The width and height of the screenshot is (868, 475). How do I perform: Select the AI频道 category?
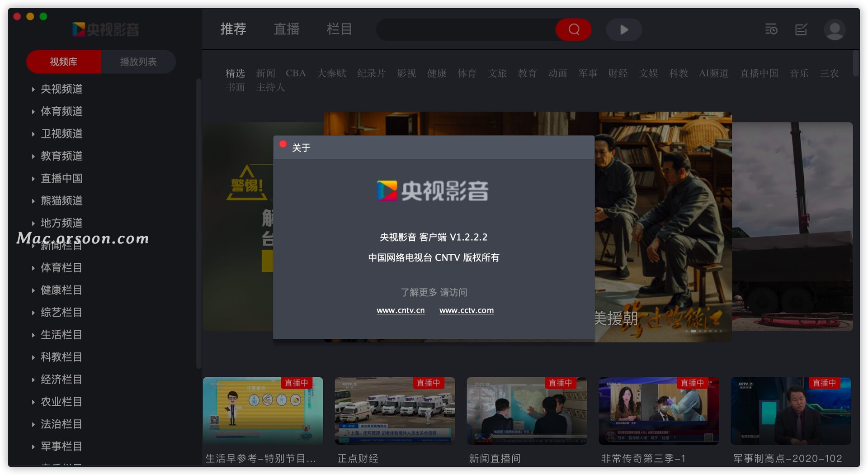[x=714, y=73]
